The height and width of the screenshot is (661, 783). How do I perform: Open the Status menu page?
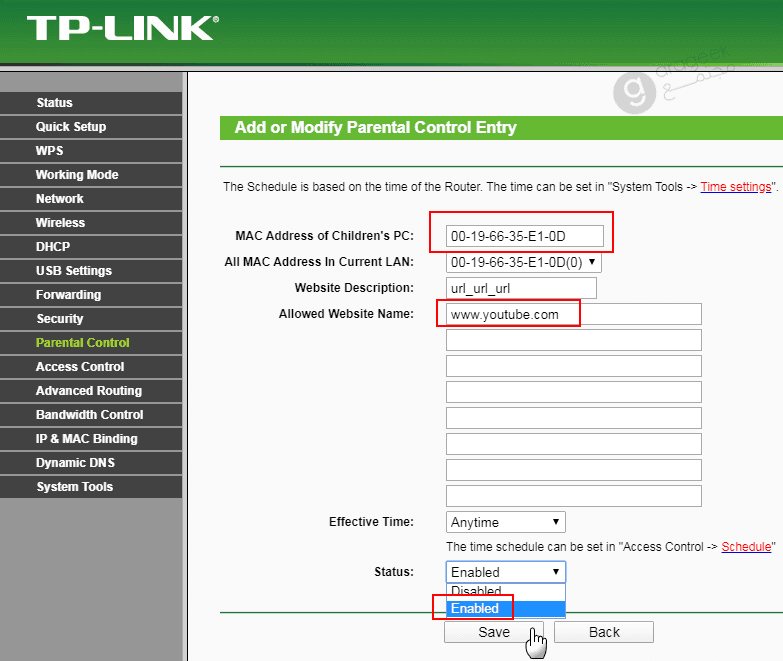54,103
